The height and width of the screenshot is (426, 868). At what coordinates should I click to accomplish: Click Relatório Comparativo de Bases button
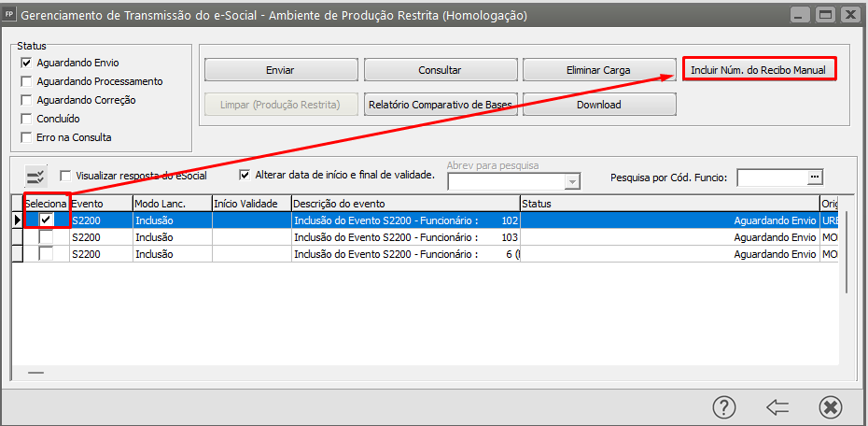(x=441, y=104)
